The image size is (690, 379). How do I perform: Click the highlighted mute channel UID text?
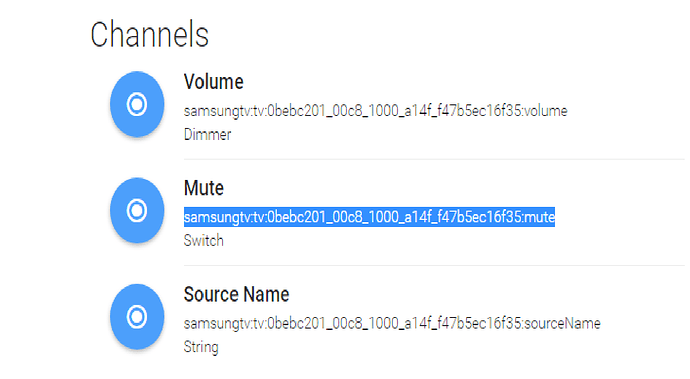pyautogui.click(x=369, y=217)
